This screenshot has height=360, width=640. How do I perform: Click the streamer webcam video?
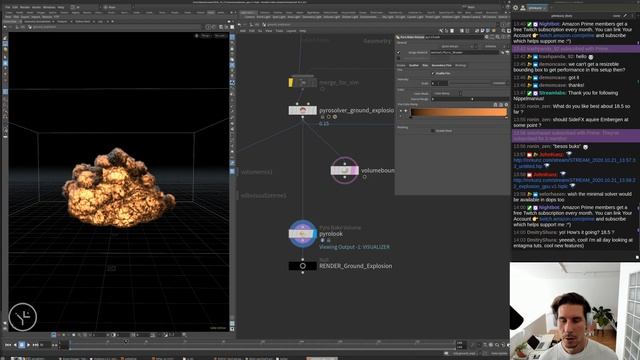coord(575,311)
